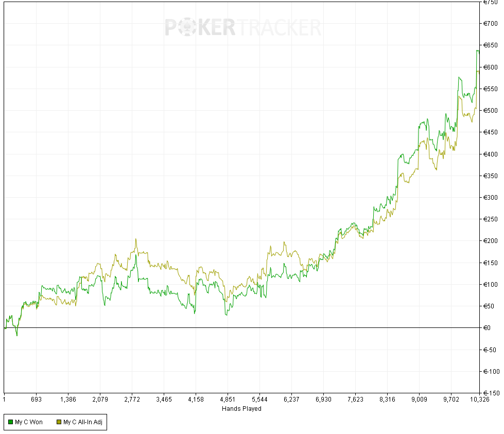
Task: Click the green line's final peak near €640
Action: pyautogui.click(x=478, y=50)
